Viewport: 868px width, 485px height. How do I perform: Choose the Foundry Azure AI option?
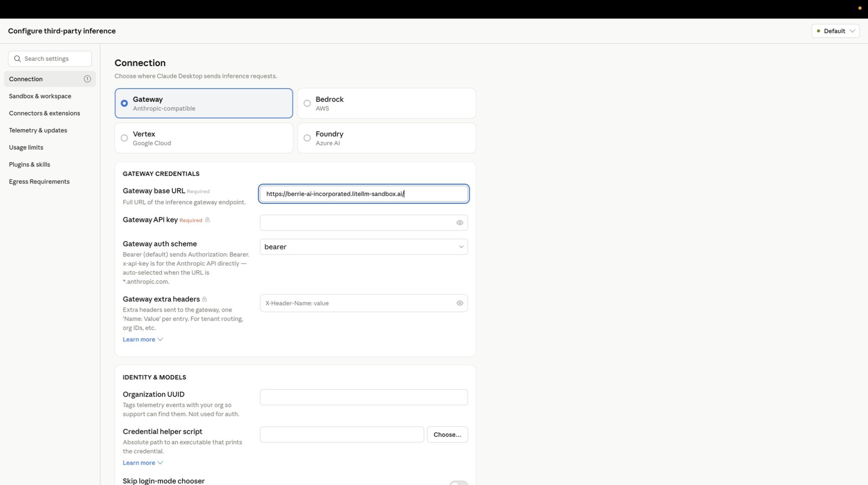click(x=387, y=138)
